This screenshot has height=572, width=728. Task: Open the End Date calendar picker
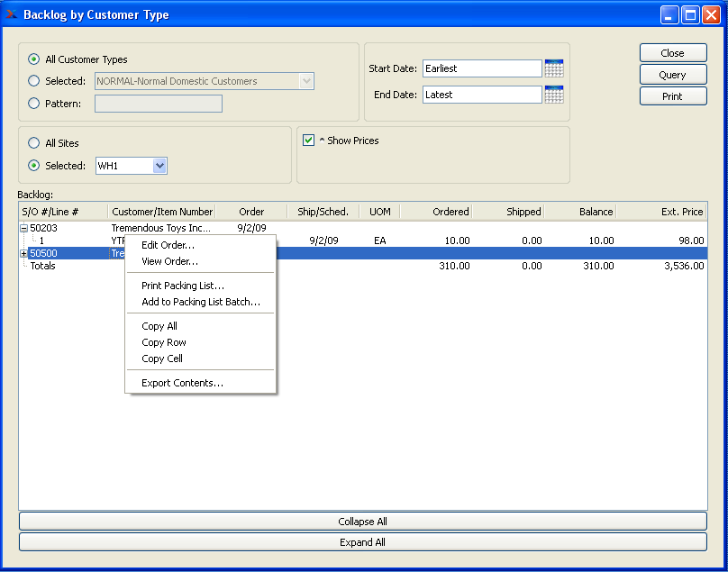pyautogui.click(x=554, y=95)
